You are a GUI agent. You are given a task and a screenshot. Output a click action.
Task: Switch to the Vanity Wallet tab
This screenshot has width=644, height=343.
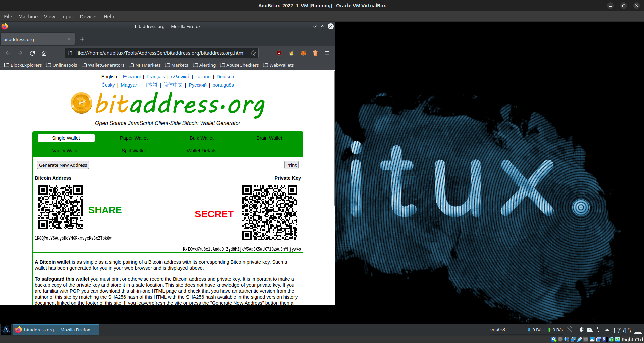pos(66,151)
